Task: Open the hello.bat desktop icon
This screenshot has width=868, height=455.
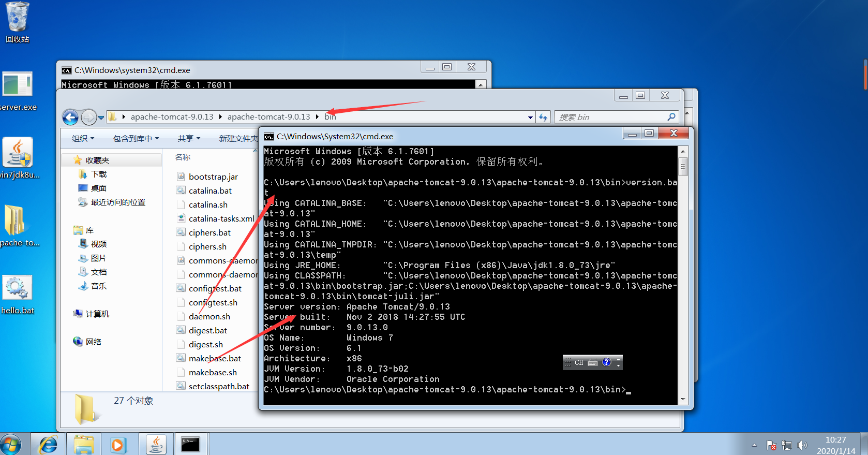Action: (x=18, y=294)
